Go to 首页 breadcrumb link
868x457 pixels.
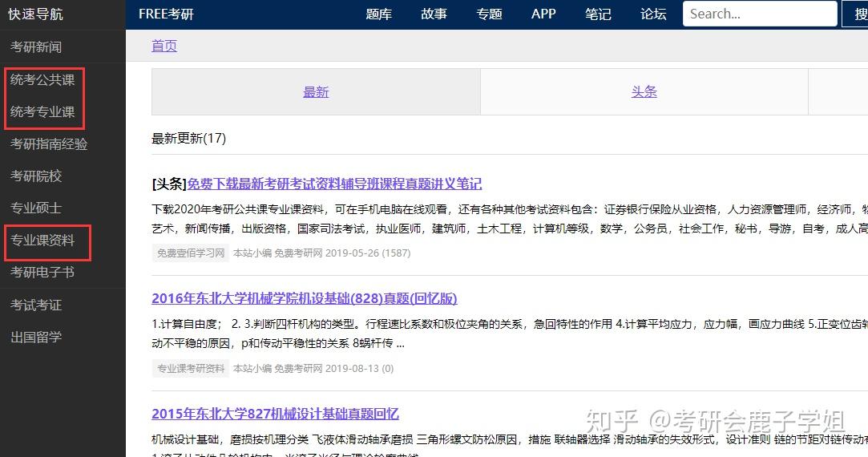(x=164, y=46)
